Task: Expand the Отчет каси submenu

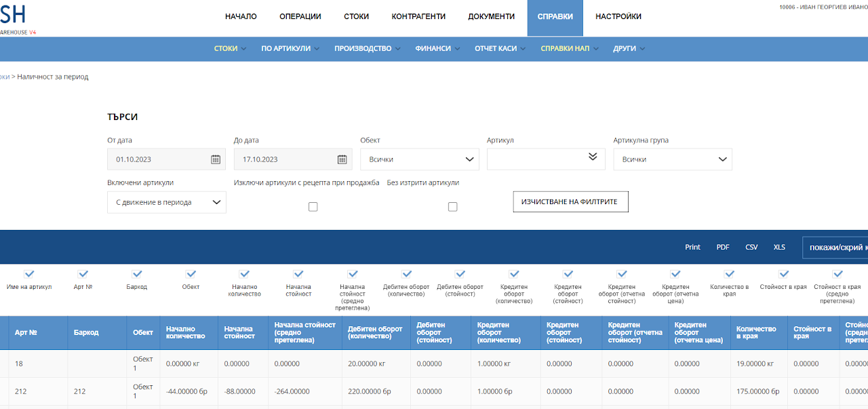Action: (500, 49)
